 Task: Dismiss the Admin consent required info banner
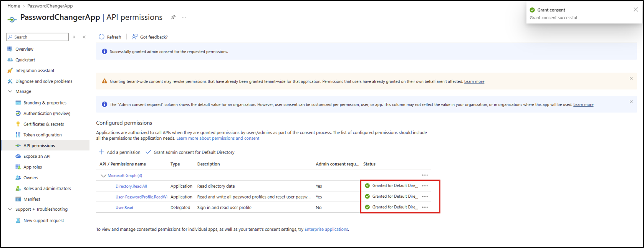click(x=631, y=102)
